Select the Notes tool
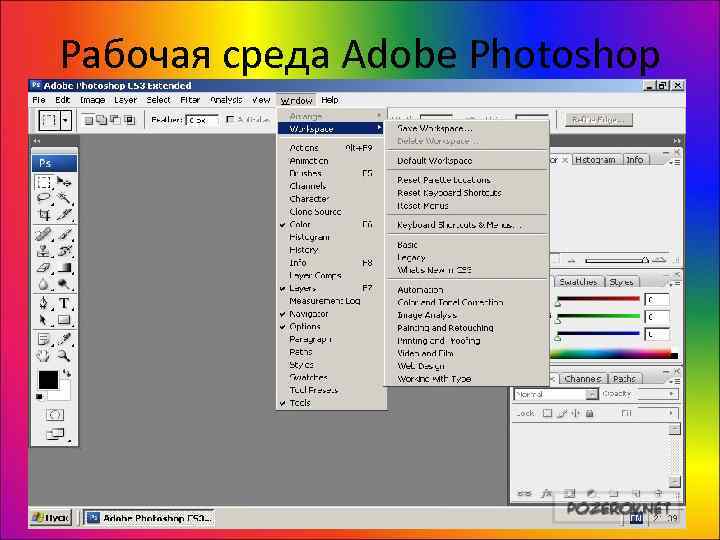 coord(44,339)
